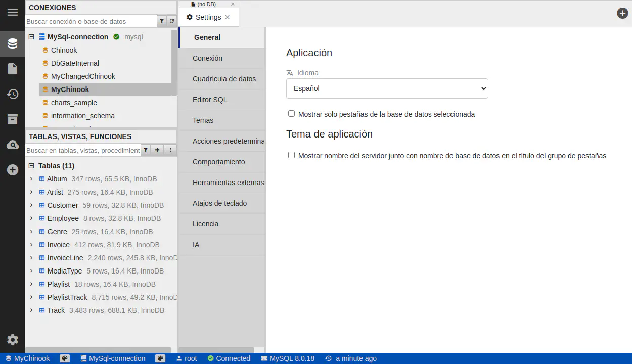The width and height of the screenshot is (632, 364).
Task: Open the archive panel icon
Action: point(13,119)
